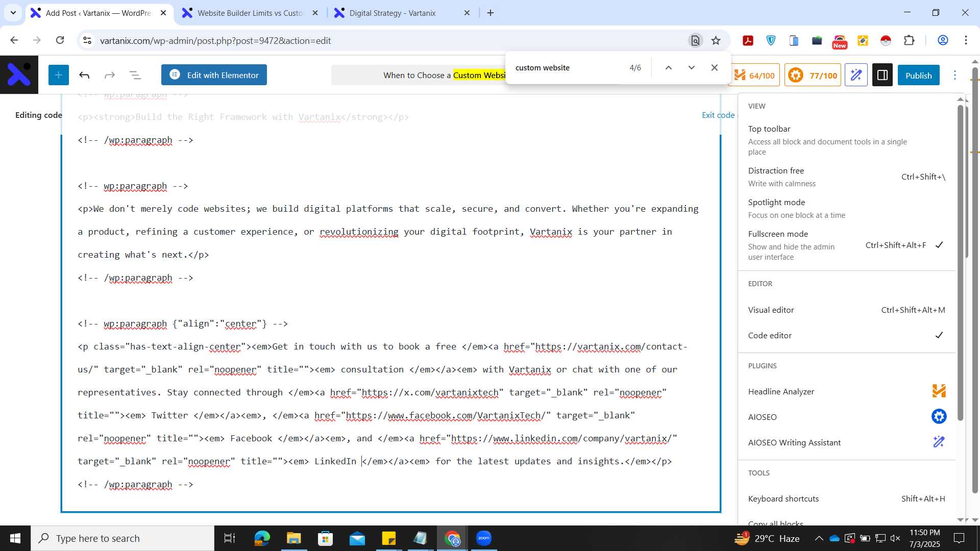Open the document overview list icon
980x551 pixels.
tap(135, 75)
